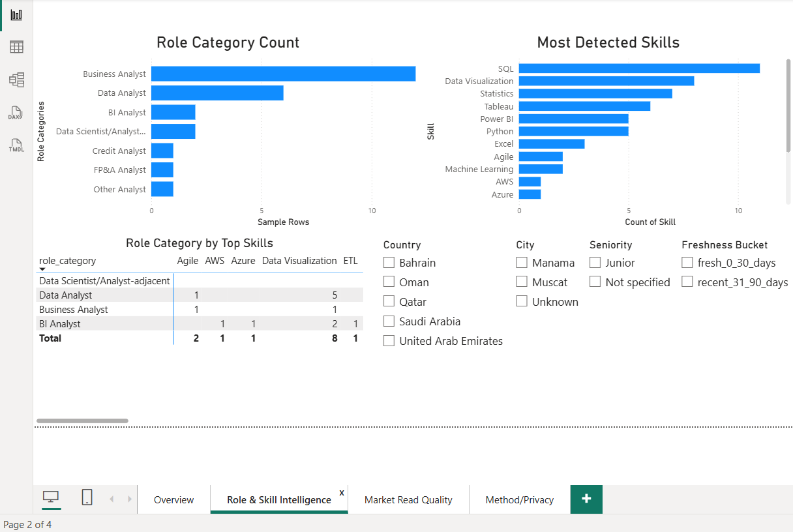793x532 pixels.
Task: Switch to desktop layout icon
Action: coord(51,498)
